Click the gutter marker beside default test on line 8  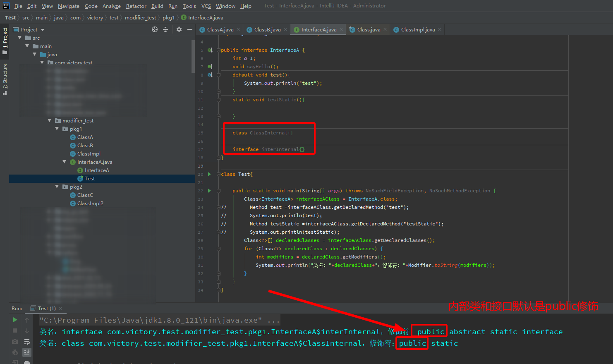click(210, 75)
